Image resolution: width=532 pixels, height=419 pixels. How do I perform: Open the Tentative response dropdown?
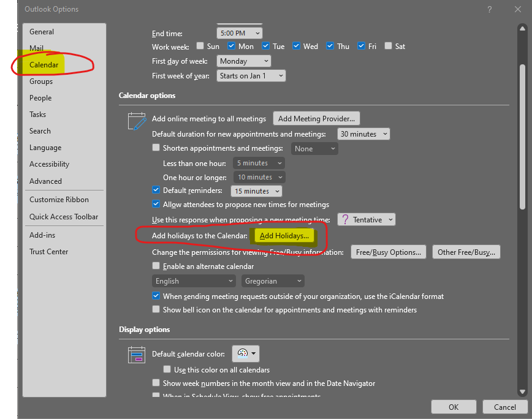coord(367,220)
